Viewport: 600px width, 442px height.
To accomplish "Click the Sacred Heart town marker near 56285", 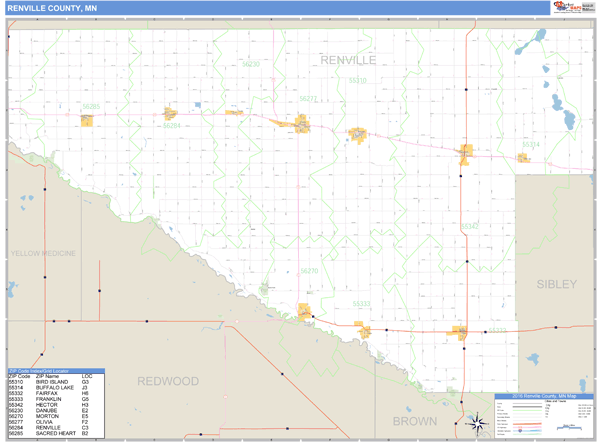I will (88, 121).
